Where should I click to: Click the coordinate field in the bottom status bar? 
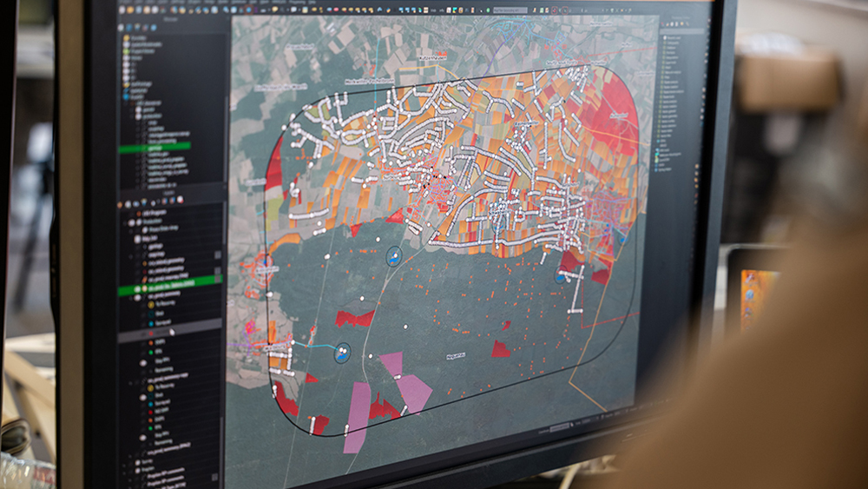(x=558, y=427)
